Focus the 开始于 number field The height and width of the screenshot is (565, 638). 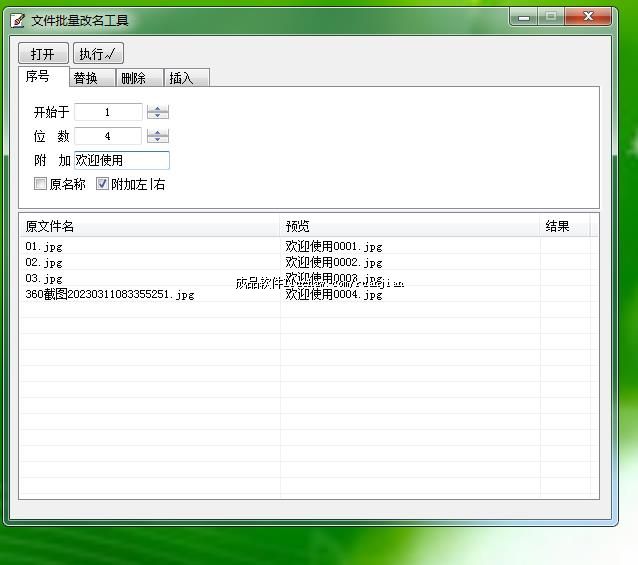click(108, 112)
